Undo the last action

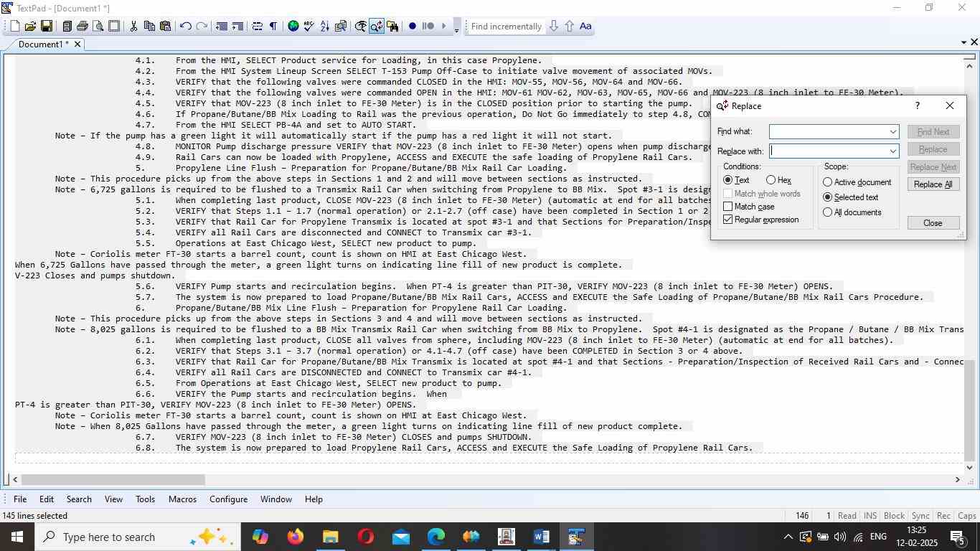click(x=185, y=27)
